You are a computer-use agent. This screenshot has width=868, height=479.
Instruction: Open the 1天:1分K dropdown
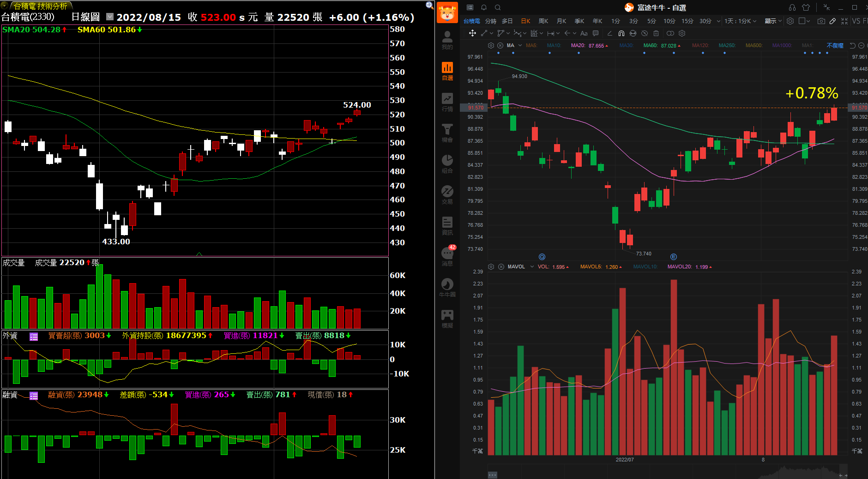[741, 21]
